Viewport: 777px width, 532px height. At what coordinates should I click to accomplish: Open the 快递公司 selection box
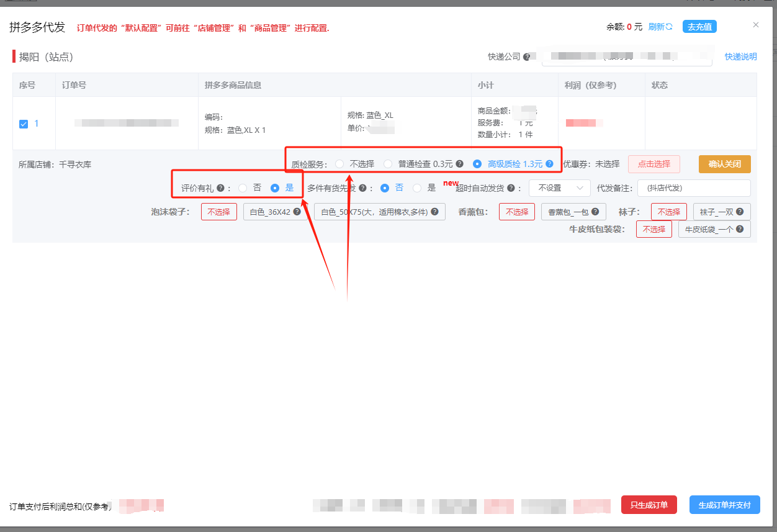(x=627, y=56)
